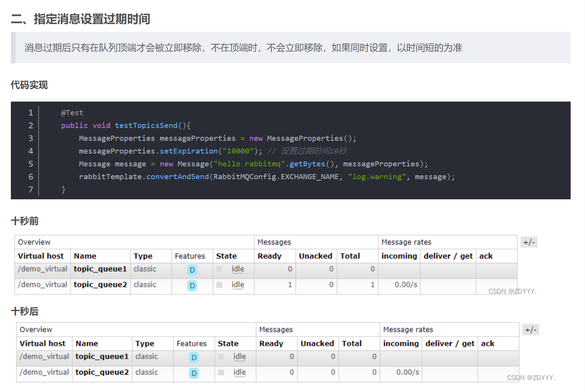Open topic_queue2 in the 十秒后 table
The height and width of the screenshot is (392, 585).
tap(102, 372)
